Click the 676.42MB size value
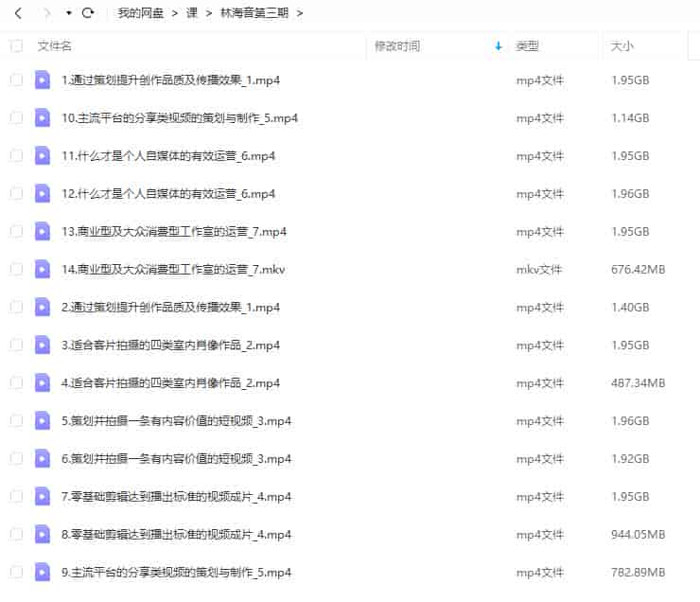 tap(638, 270)
